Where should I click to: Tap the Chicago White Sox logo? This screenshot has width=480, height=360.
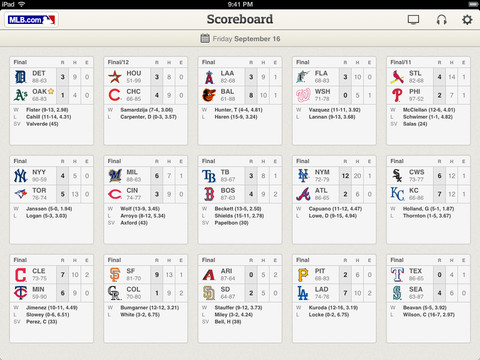(x=397, y=176)
